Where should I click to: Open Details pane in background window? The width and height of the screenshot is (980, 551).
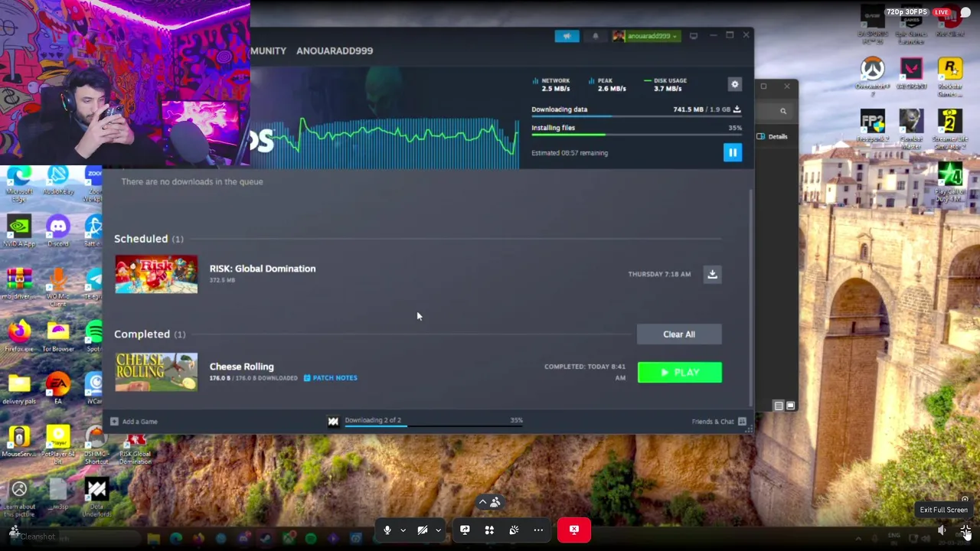pyautogui.click(x=773, y=136)
